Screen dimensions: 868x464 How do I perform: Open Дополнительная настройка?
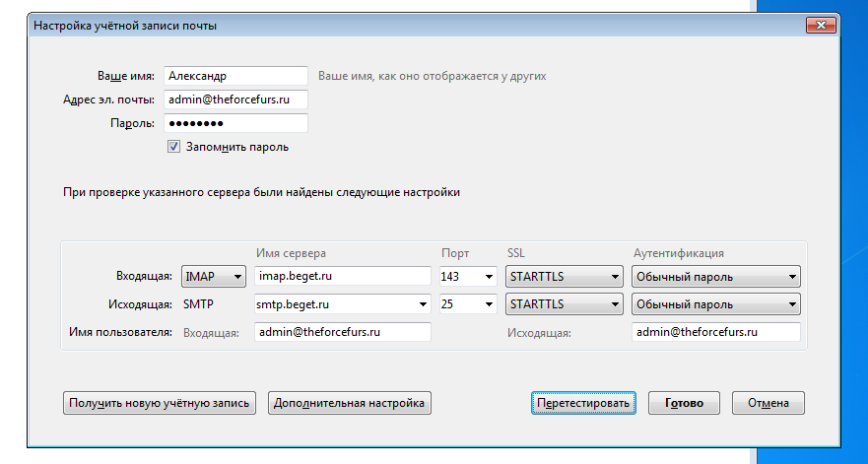pyautogui.click(x=350, y=403)
